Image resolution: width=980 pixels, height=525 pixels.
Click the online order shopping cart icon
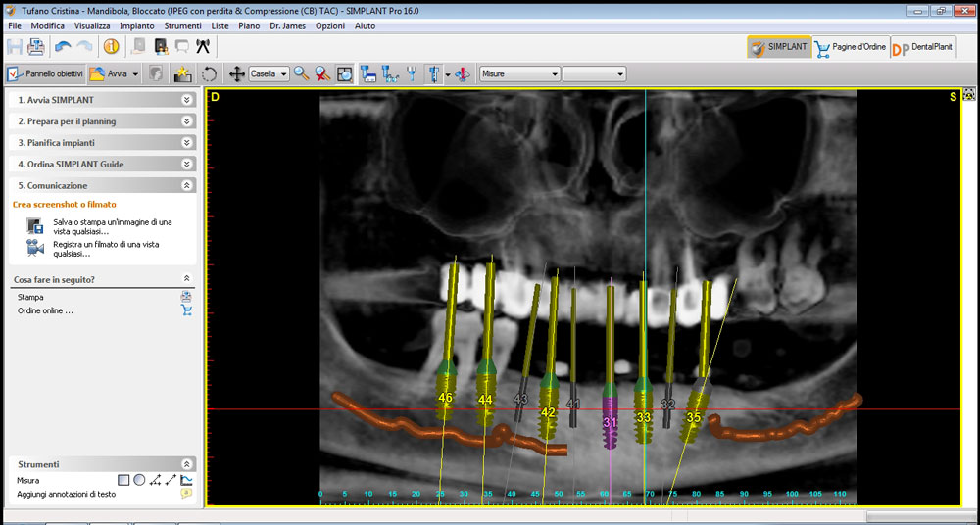click(186, 310)
